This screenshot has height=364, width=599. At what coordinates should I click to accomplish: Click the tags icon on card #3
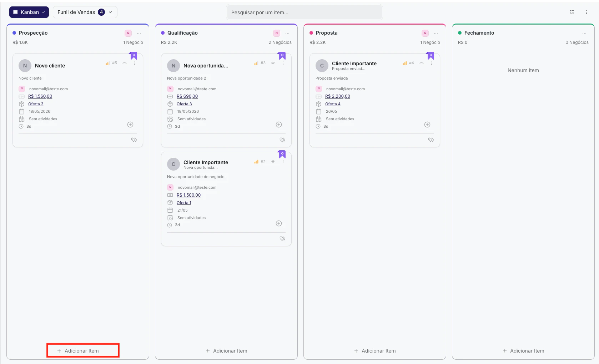coord(282,140)
